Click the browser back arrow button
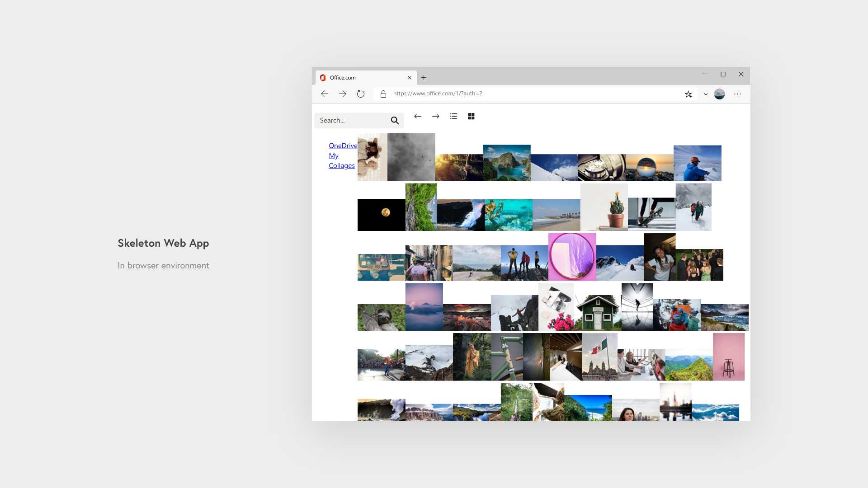 [x=325, y=94]
